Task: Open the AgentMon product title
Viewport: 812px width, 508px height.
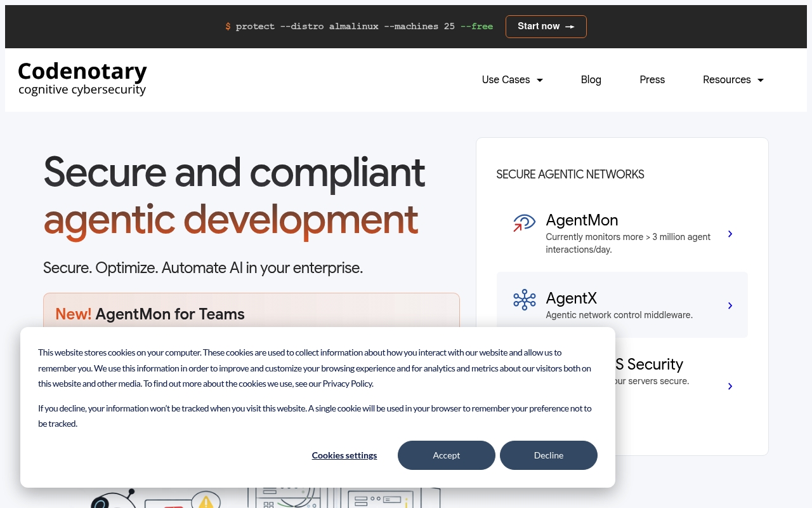Action: (x=582, y=220)
